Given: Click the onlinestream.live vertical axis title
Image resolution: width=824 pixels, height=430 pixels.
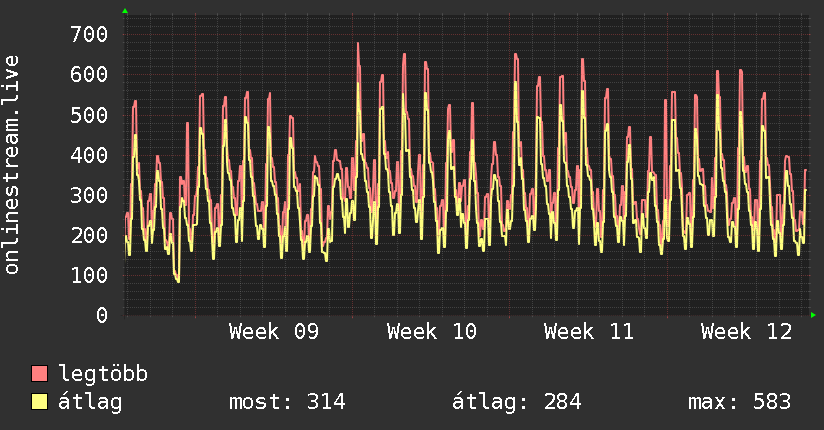Looking at the screenshot, I should [x=11, y=165].
